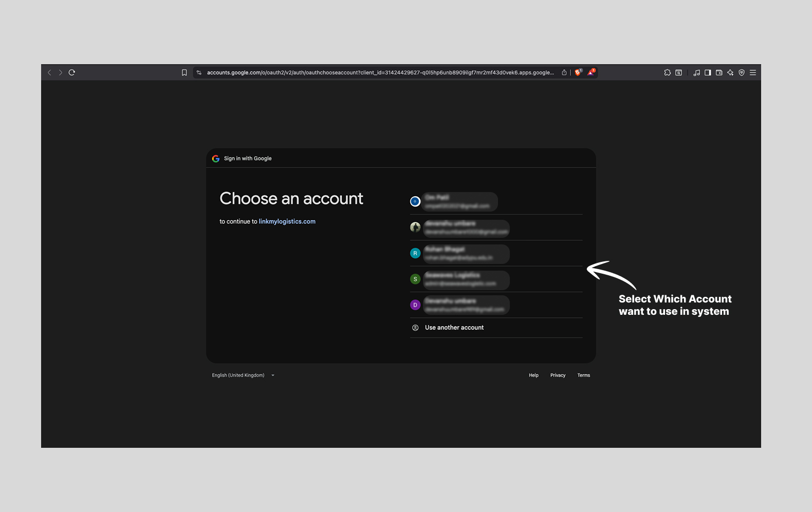812x512 pixels.
Task: Open the Privacy link
Action: (x=558, y=375)
